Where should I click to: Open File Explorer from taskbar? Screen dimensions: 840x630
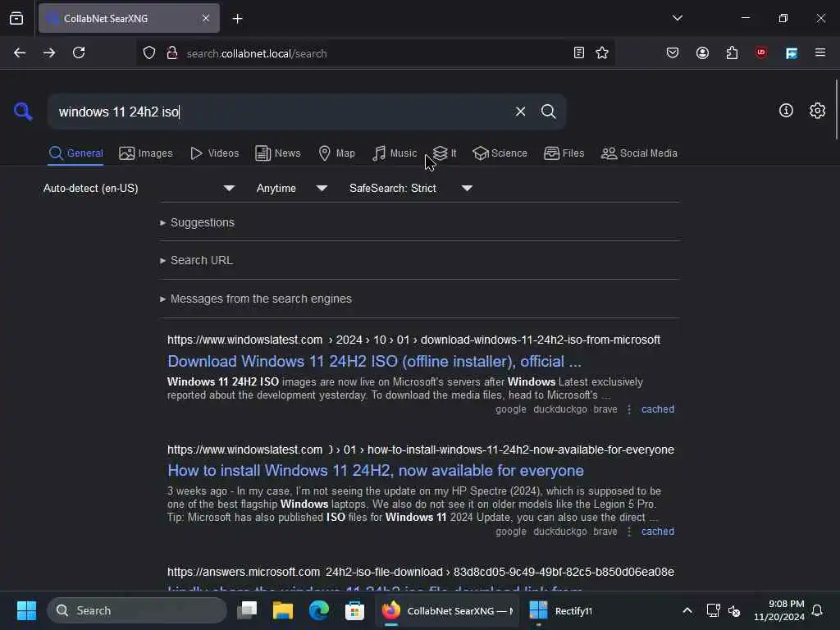(283, 610)
